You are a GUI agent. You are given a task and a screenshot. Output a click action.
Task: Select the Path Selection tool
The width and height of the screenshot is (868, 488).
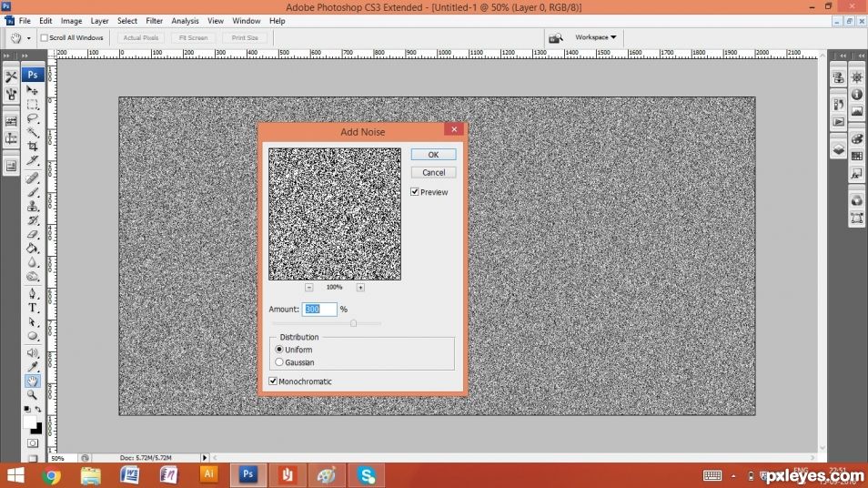click(33, 321)
